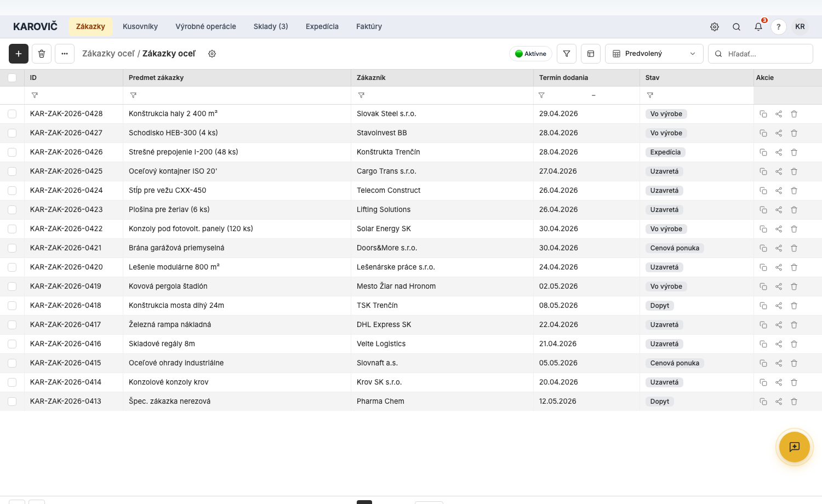Image resolution: width=822 pixels, height=504 pixels.
Task: Open ID column filter funnel
Action: (35, 95)
